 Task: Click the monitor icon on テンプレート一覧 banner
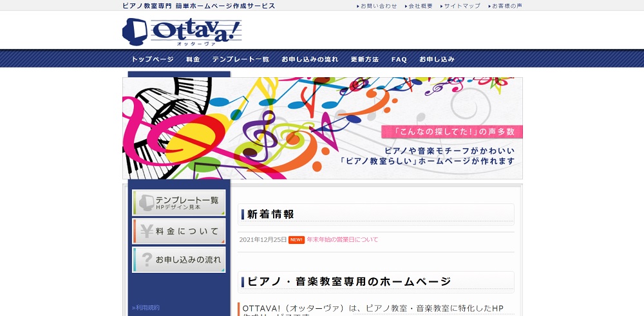point(146,203)
